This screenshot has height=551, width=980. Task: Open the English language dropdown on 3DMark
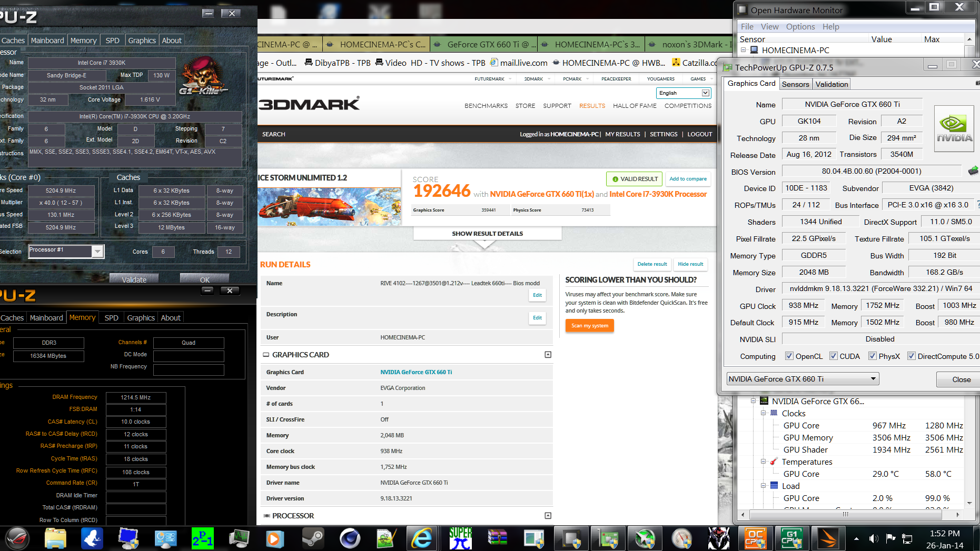[684, 93]
